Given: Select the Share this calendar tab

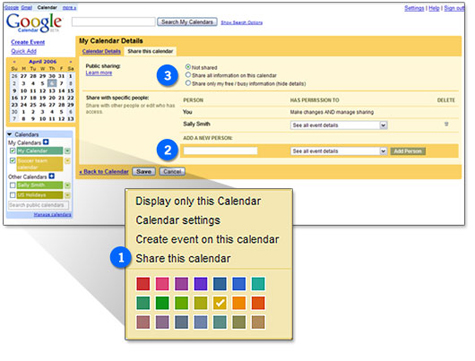Looking at the screenshot, I should pos(150,51).
